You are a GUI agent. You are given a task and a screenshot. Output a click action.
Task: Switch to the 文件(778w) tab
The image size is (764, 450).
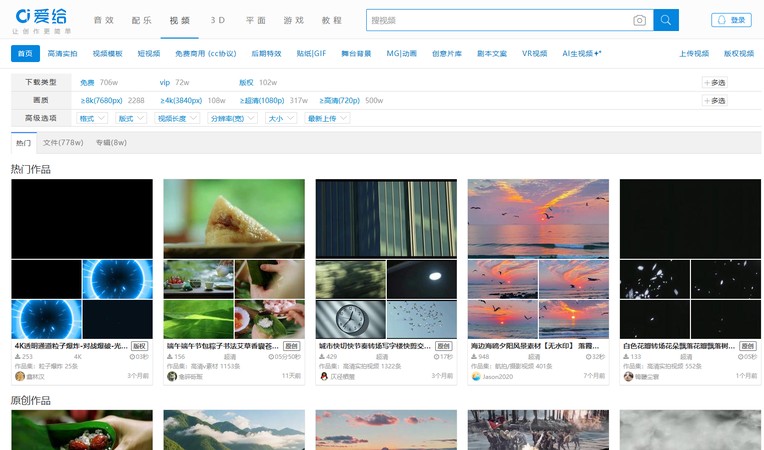click(63, 143)
